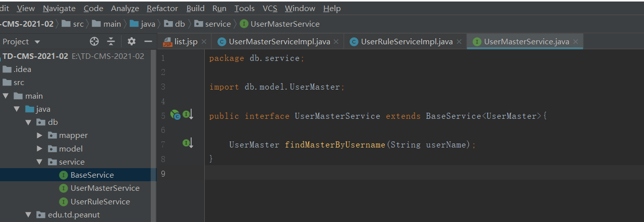Click the folder icon next to main
The image size is (644, 222).
(x=19, y=96)
